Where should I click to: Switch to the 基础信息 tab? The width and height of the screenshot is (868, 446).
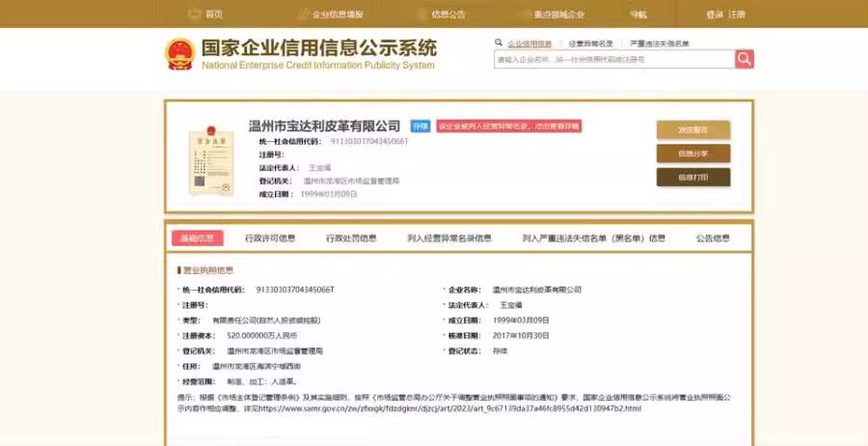point(198,238)
